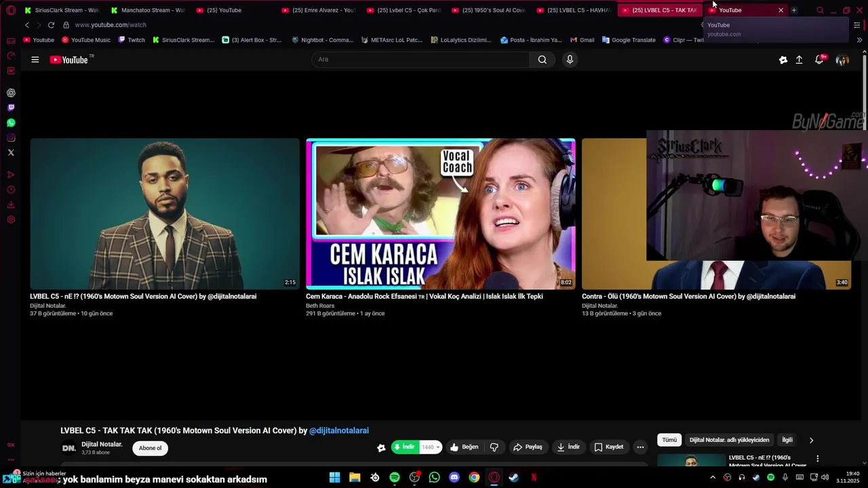Open the YouTube hamburger guide menu

click(x=35, y=60)
